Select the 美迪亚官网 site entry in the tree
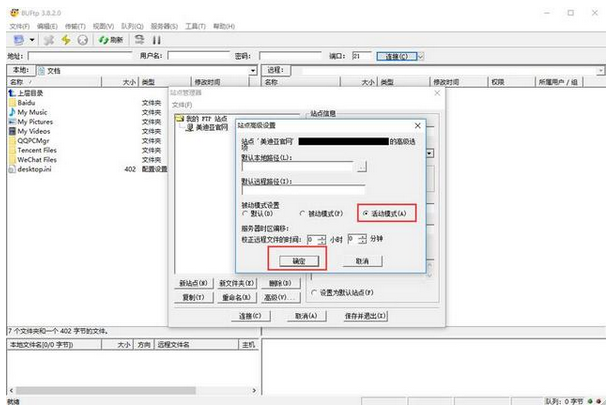This screenshot has height=412, width=610. pos(207,127)
